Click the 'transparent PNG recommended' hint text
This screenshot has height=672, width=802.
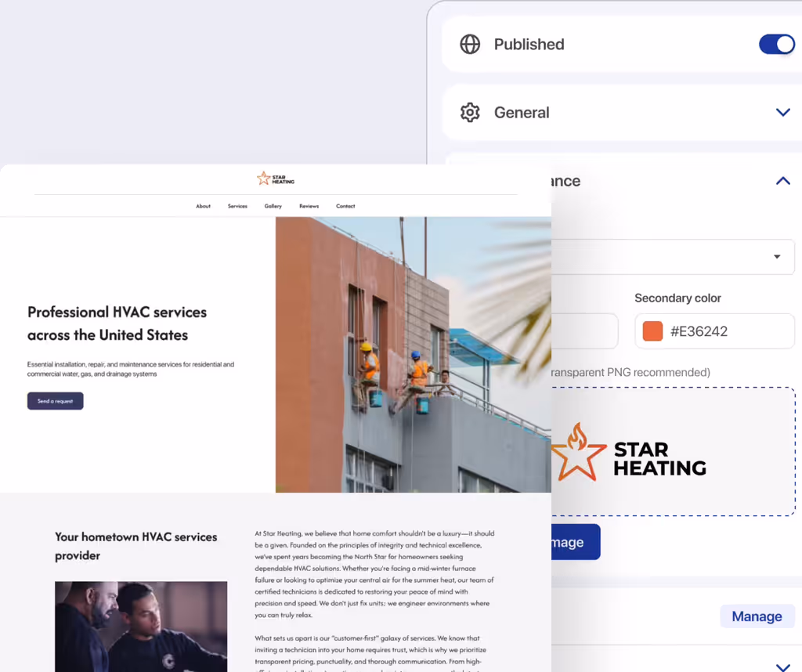coord(630,372)
